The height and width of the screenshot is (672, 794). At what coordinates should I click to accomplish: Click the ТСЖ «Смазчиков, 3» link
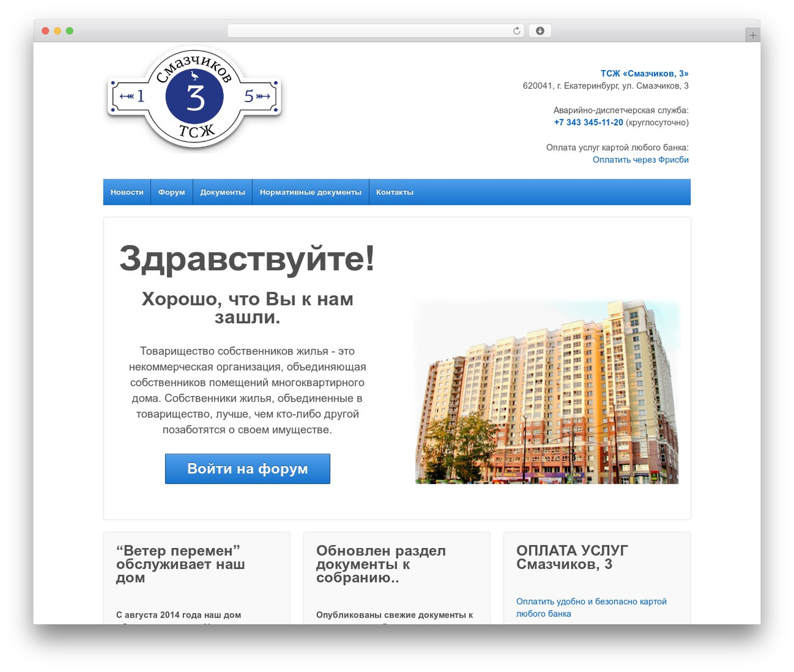click(645, 74)
